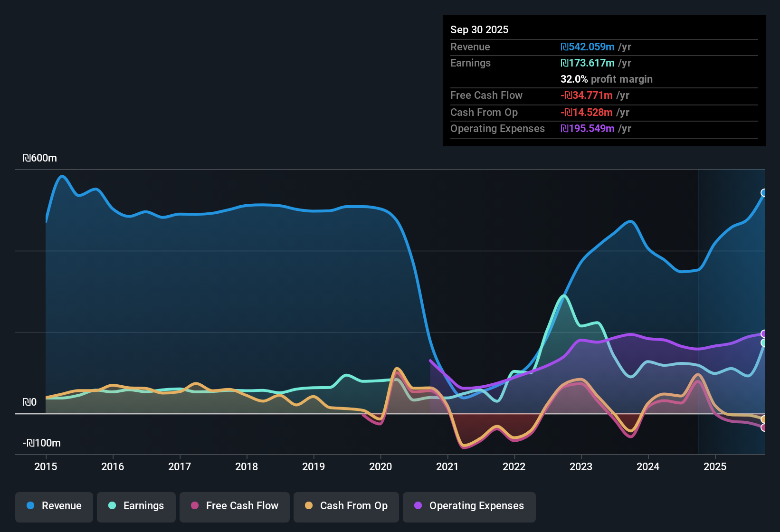Select the Cash From Op legend label
This screenshot has width=780, height=532.
[353, 506]
